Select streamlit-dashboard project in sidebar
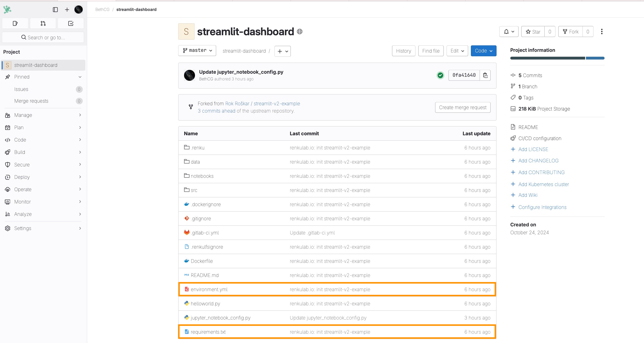 pyautogui.click(x=43, y=65)
